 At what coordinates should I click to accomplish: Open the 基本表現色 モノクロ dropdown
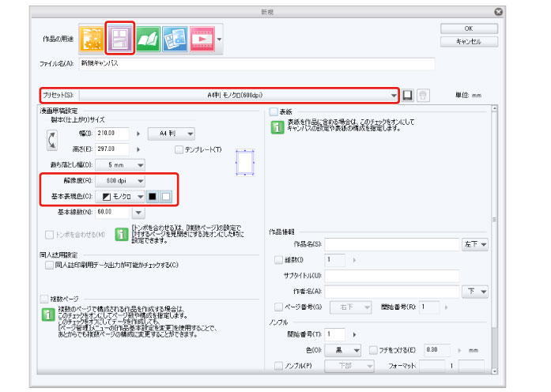[120, 196]
